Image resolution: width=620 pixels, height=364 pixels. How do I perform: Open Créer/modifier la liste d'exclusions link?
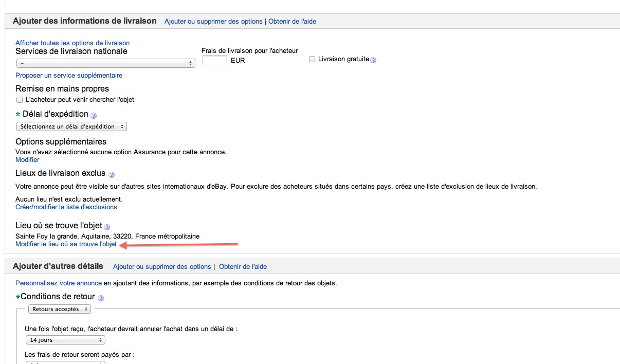(x=66, y=207)
